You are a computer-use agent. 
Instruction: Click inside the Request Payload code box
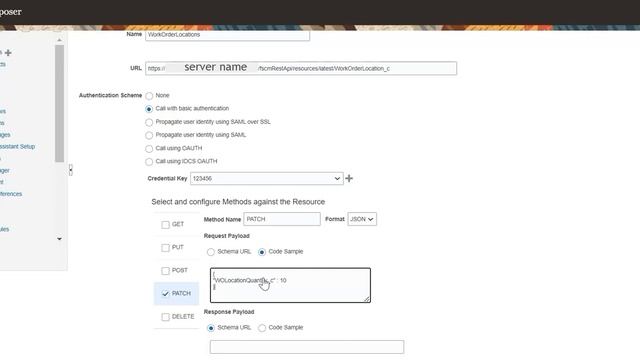point(290,285)
